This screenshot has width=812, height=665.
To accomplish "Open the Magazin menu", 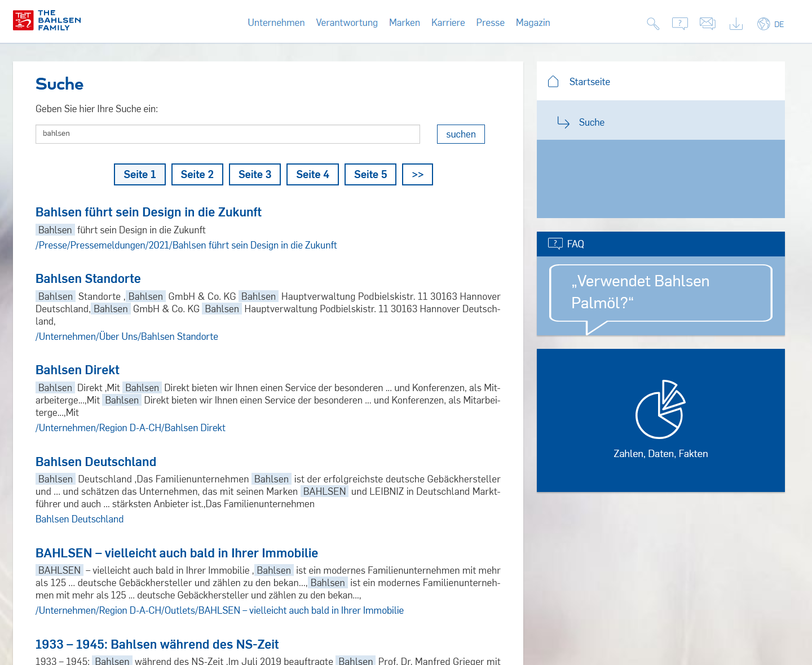I will (533, 23).
